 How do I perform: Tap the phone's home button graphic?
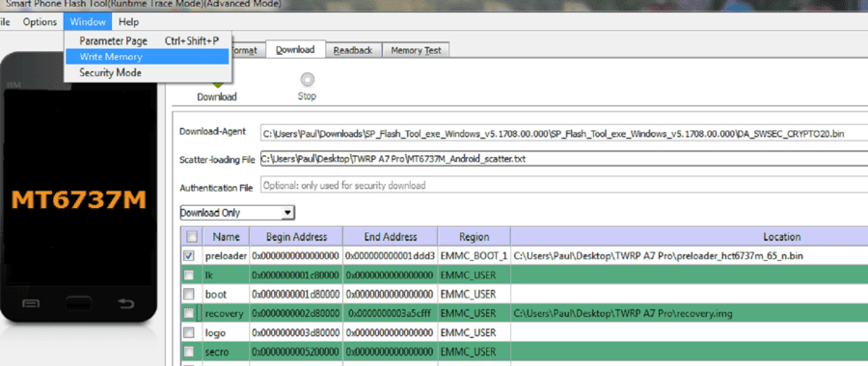[x=79, y=303]
